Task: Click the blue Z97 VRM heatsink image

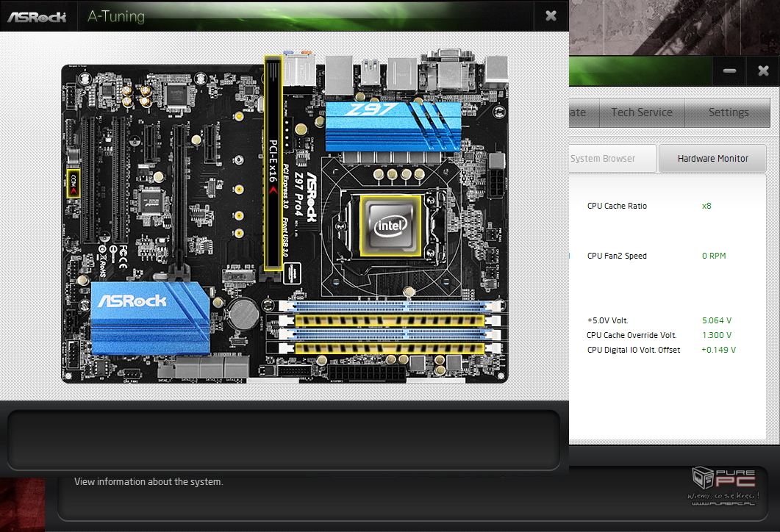Action: tap(393, 126)
